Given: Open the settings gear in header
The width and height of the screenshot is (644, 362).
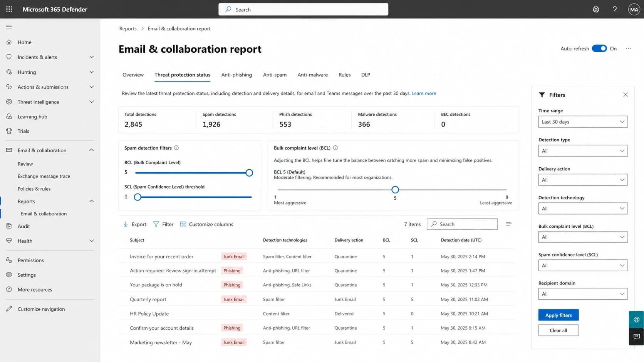Looking at the screenshot, I should pos(596,10).
